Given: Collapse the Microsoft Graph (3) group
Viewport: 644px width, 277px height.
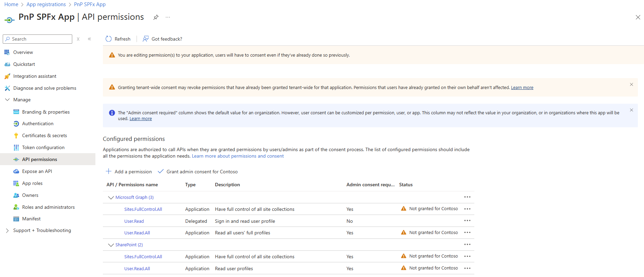Looking at the screenshot, I should [x=111, y=198].
